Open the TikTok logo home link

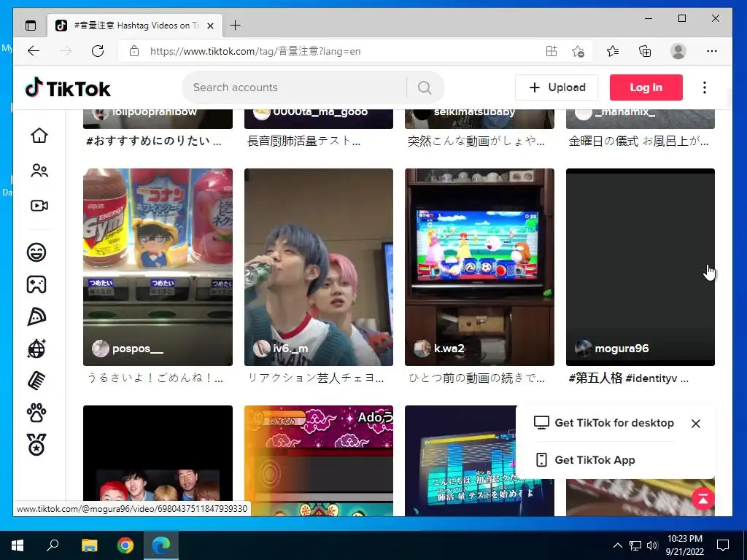(x=68, y=88)
